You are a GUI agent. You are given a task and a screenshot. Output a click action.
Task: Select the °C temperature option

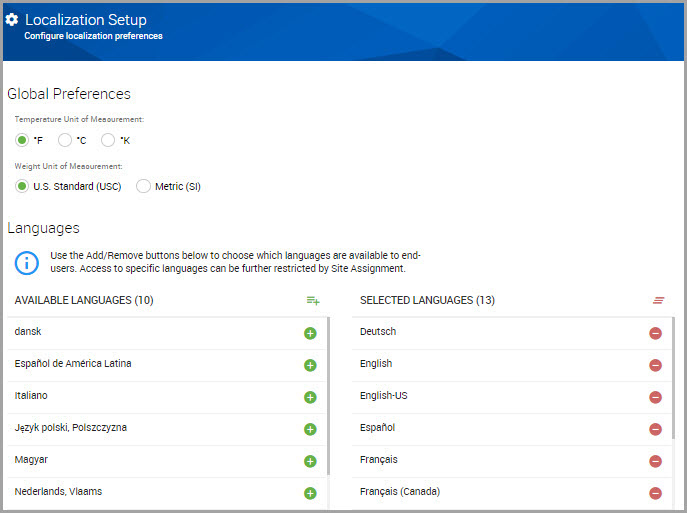tap(65, 140)
